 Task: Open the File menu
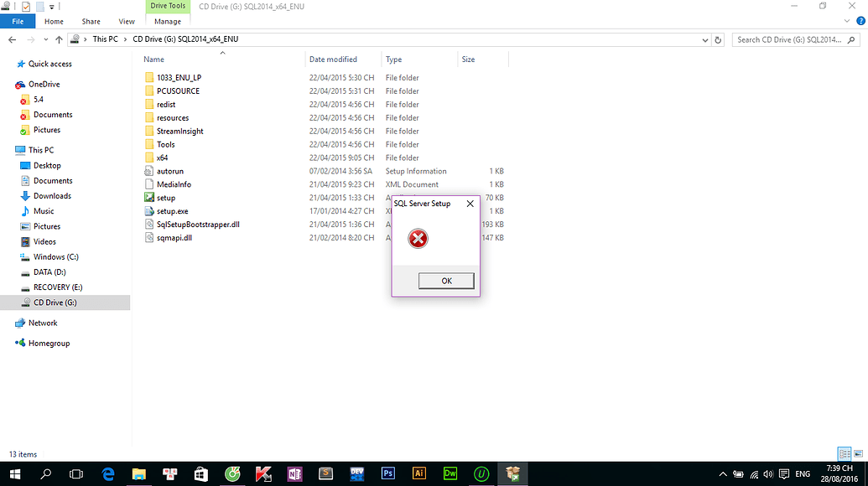(x=18, y=22)
